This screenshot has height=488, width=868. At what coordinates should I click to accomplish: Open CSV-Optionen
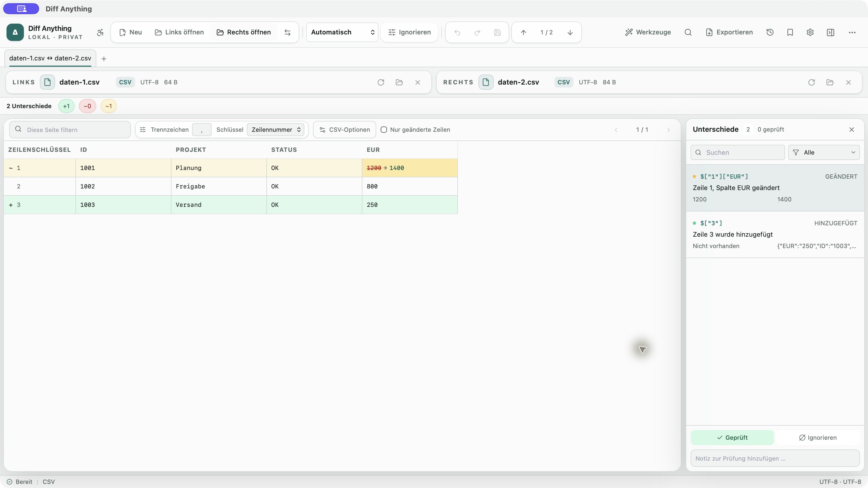click(x=345, y=130)
